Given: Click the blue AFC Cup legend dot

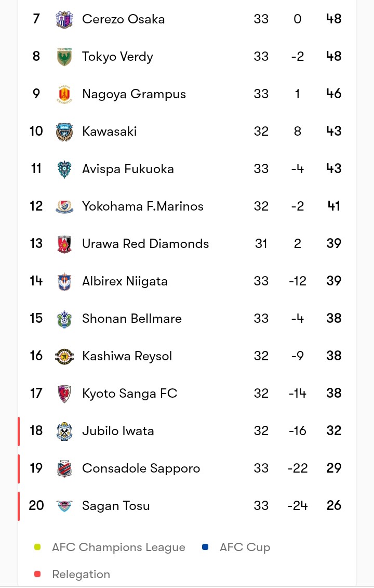Looking at the screenshot, I should coord(205,547).
